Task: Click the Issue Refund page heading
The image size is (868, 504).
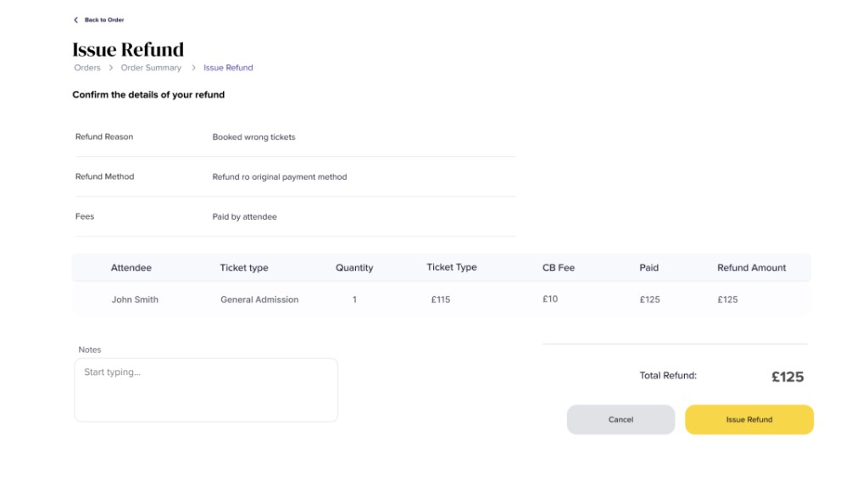Action: pyautogui.click(x=127, y=49)
